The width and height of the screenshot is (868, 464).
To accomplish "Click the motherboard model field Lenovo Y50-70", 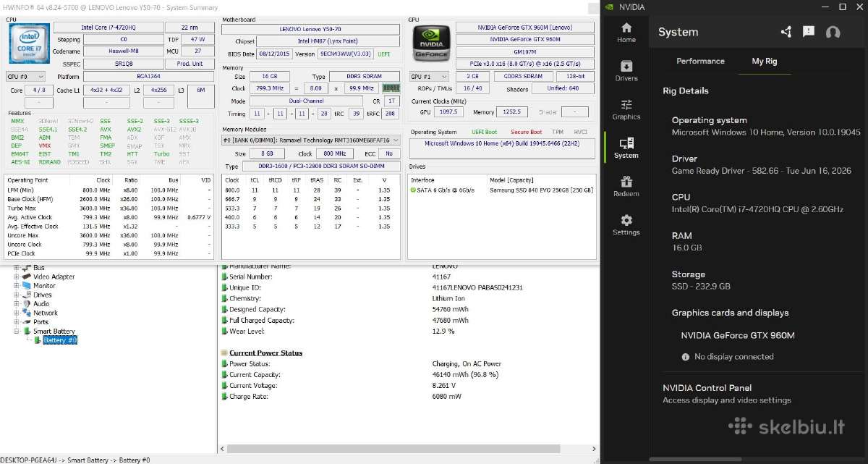I will point(310,29).
